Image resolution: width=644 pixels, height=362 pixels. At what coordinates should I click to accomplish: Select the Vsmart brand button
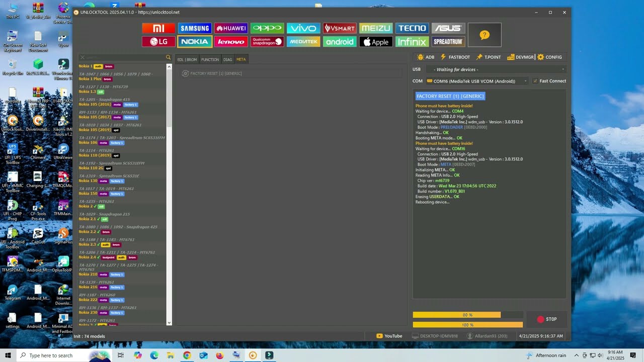click(x=340, y=28)
